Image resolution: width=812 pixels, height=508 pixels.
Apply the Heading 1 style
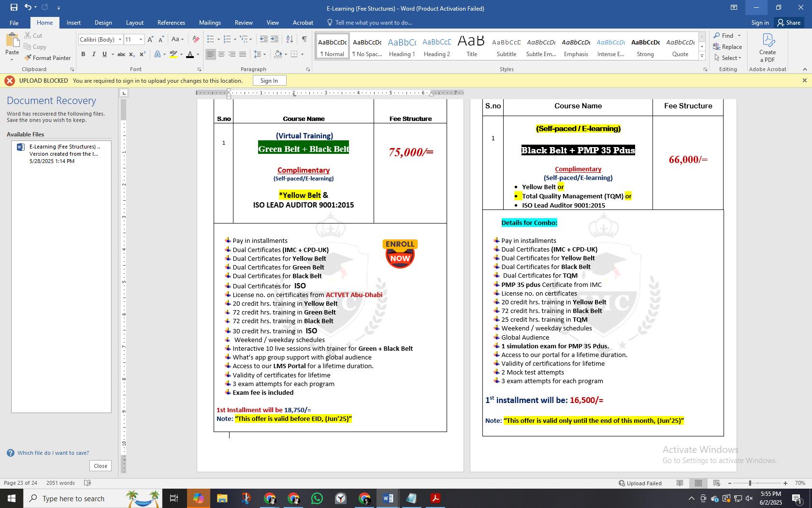tap(402, 46)
